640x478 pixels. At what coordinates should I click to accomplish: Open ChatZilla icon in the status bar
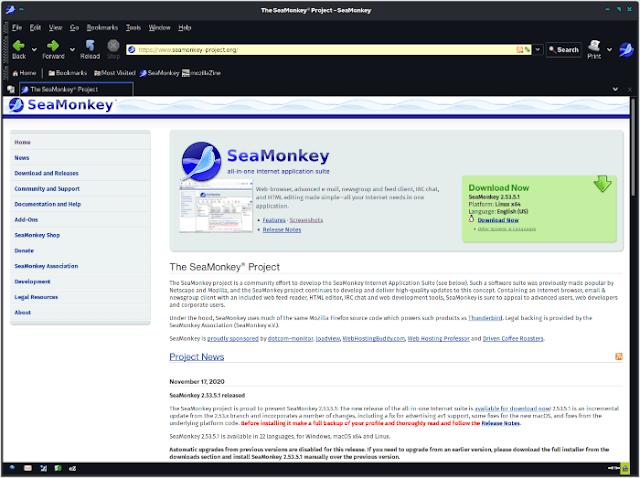coord(72,468)
